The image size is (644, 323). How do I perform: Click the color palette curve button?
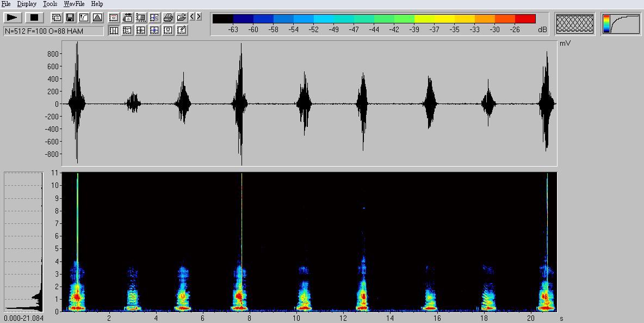pos(621,24)
